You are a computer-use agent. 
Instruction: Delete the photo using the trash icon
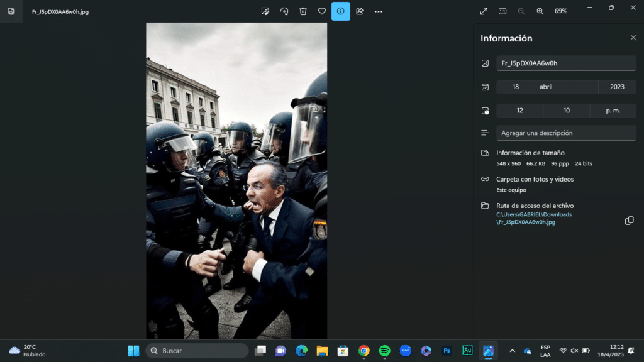point(303,11)
